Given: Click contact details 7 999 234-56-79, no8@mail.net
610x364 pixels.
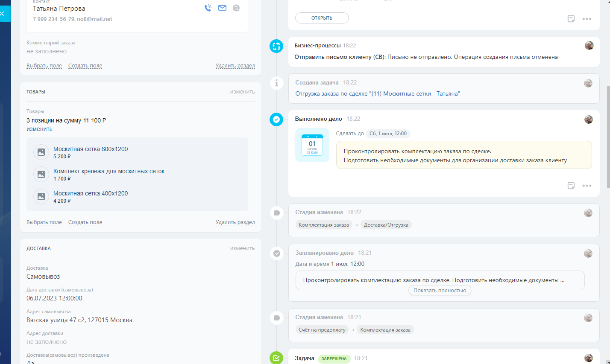Looking at the screenshot, I should coord(73,19).
